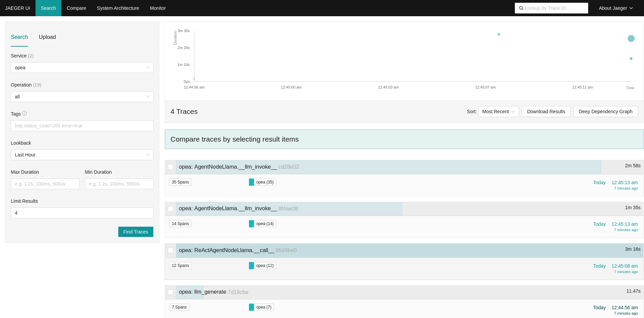Click the 11.47s duration label
Viewport: 644px width, 318px height.
coord(633,291)
